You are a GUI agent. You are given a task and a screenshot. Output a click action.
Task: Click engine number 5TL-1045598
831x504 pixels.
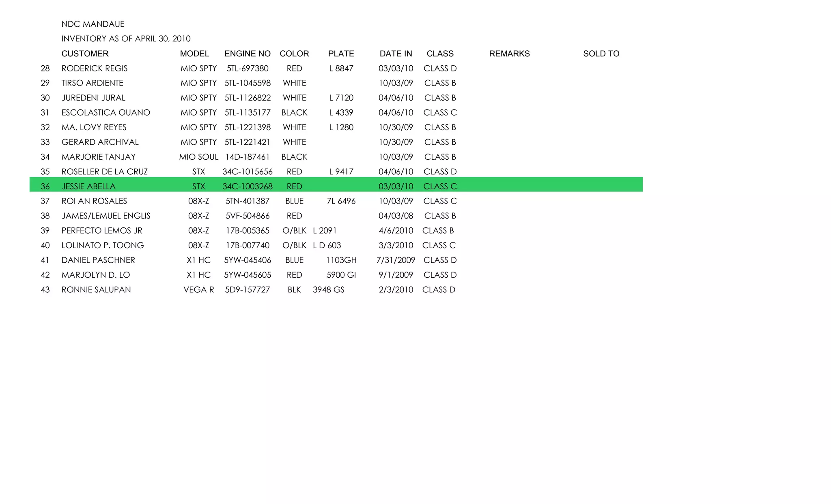coord(247,83)
